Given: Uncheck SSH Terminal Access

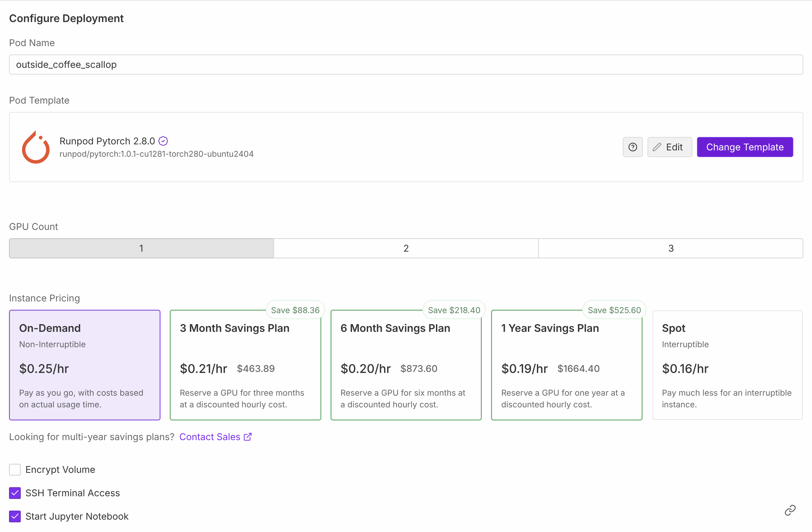Looking at the screenshot, I should tap(15, 493).
